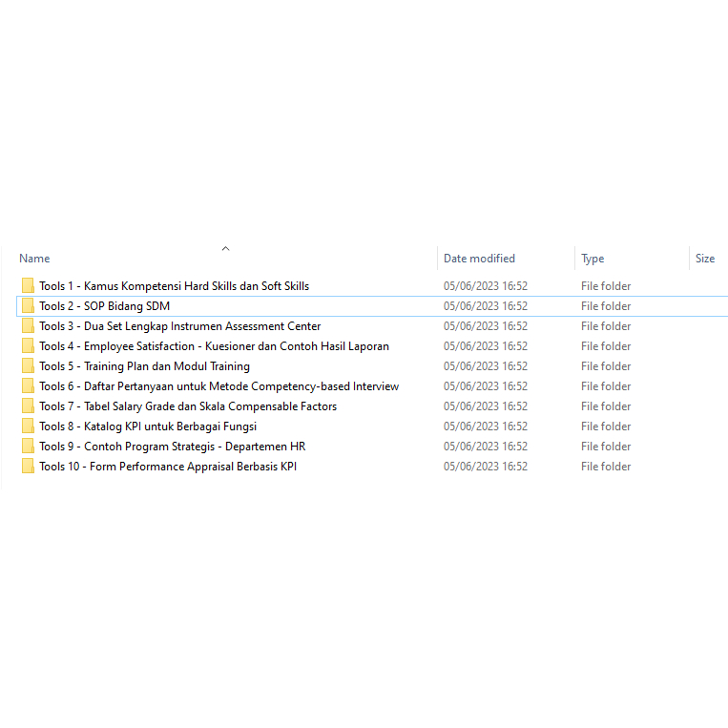The width and height of the screenshot is (728, 728).
Task: Click the File folder type of Tools 4 row
Action: coord(606,346)
